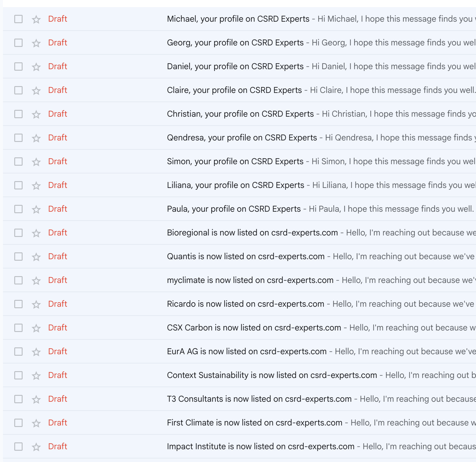Tick the checkbox for Georg's draft
476x462 pixels.
(18, 43)
